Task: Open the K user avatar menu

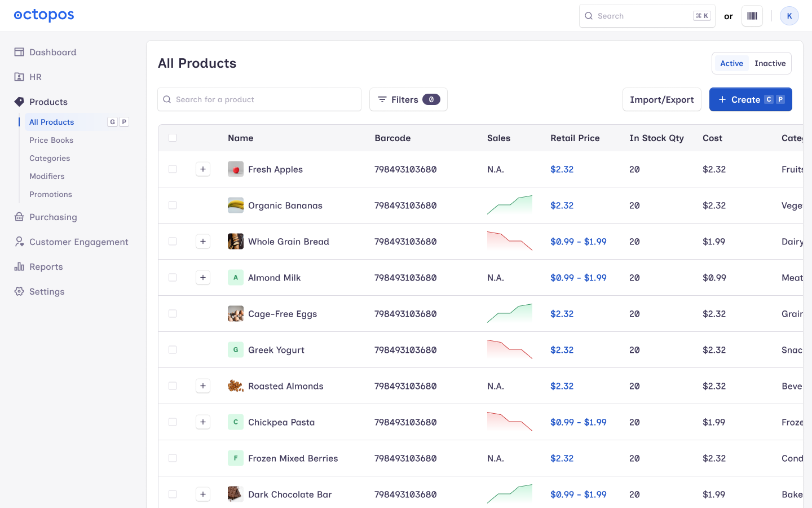Action: pos(789,16)
